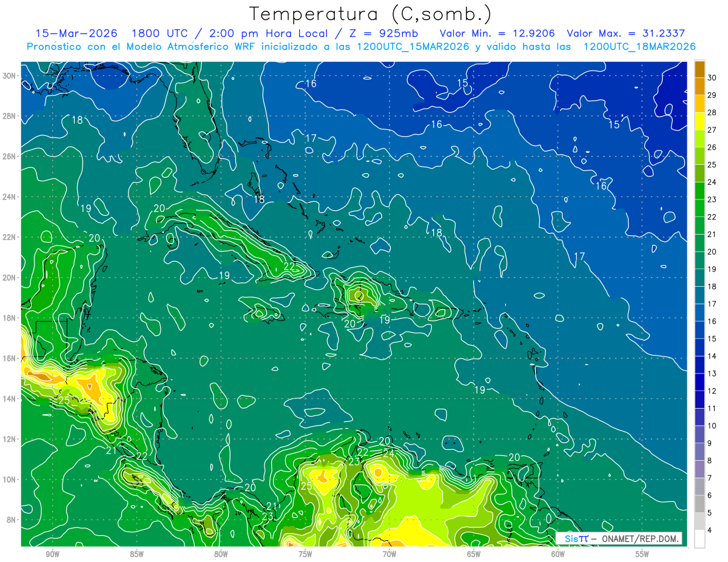Click the color scale label '27'
This screenshot has width=728, height=562.
[x=712, y=130]
